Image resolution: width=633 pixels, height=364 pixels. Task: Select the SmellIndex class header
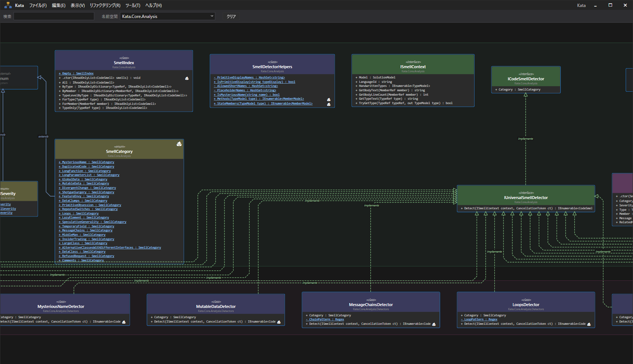(124, 60)
